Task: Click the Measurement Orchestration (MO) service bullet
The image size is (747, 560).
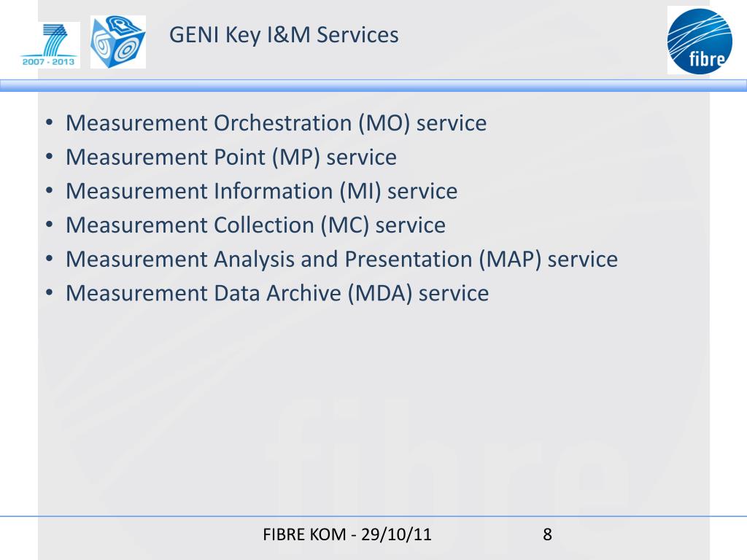Action: tap(276, 122)
